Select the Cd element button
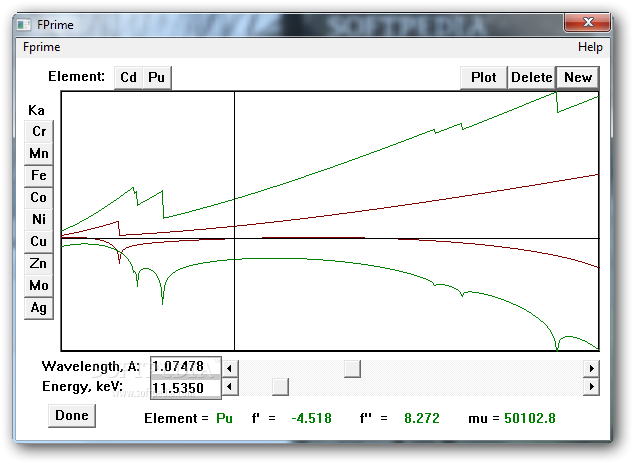Screen dimensions: 634x464 click(x=129, y=77)
